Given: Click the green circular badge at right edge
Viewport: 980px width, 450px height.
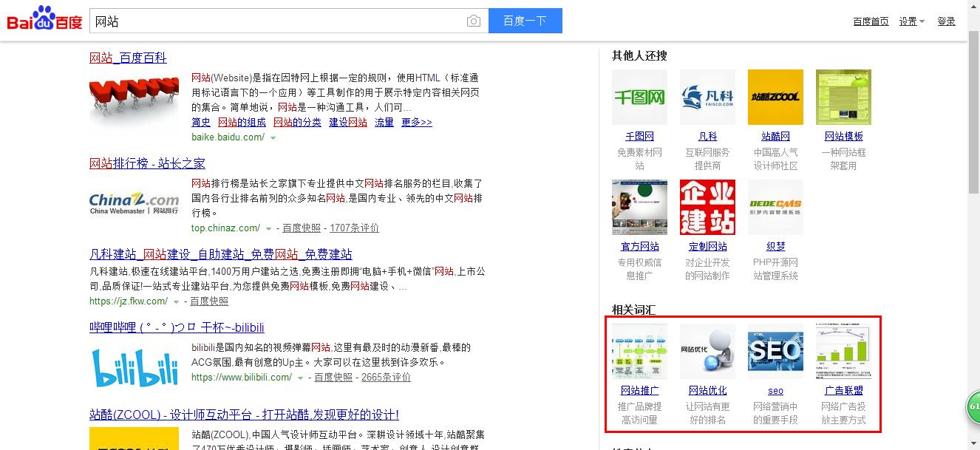Looking at the screenshot, I should pos(973,407).
